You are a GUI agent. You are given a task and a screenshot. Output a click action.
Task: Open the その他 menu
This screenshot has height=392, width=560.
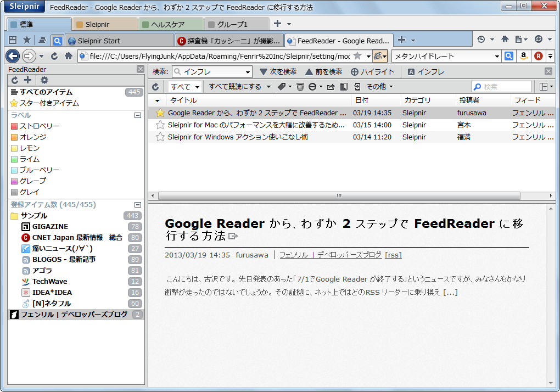coord(379,87)
